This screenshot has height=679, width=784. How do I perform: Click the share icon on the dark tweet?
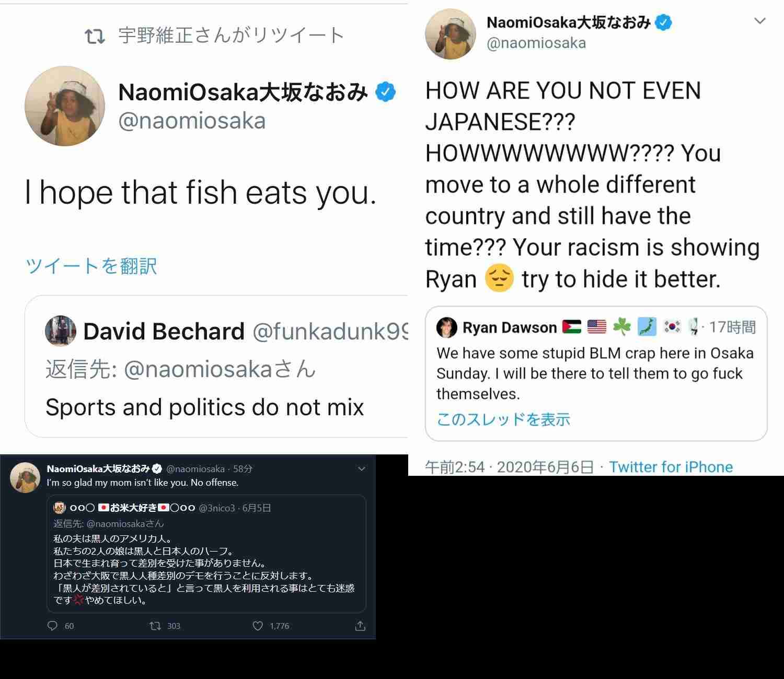[x=360, y=626]
